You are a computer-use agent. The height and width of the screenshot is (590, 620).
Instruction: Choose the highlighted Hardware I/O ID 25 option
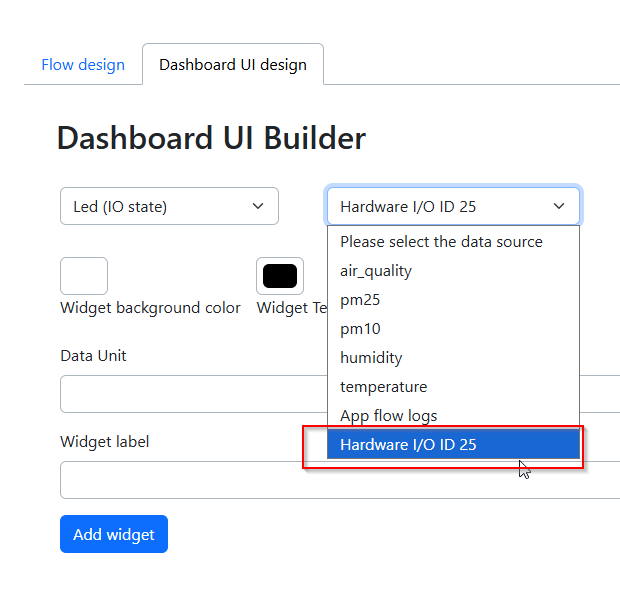(x=408, y=445)
